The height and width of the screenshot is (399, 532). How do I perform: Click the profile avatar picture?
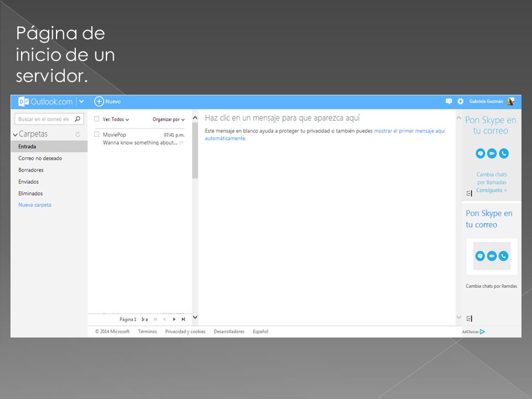point(511,101)
